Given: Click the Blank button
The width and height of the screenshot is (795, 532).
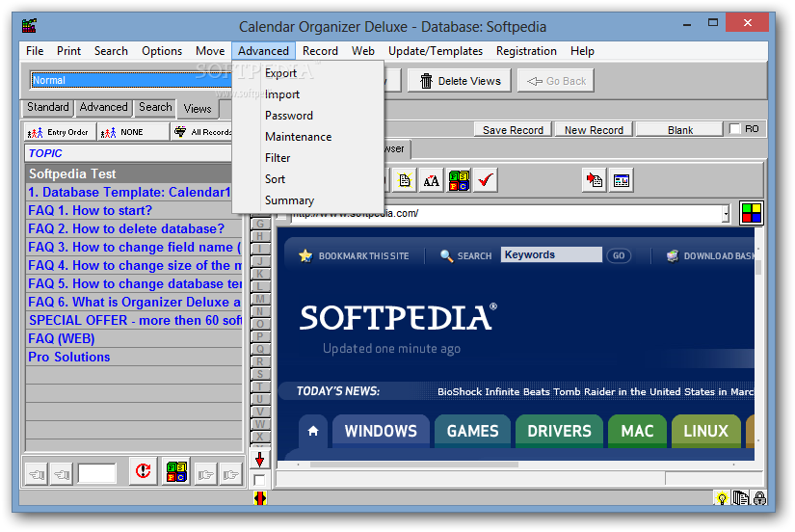Looking at the screenshot, I should (680, 130).
